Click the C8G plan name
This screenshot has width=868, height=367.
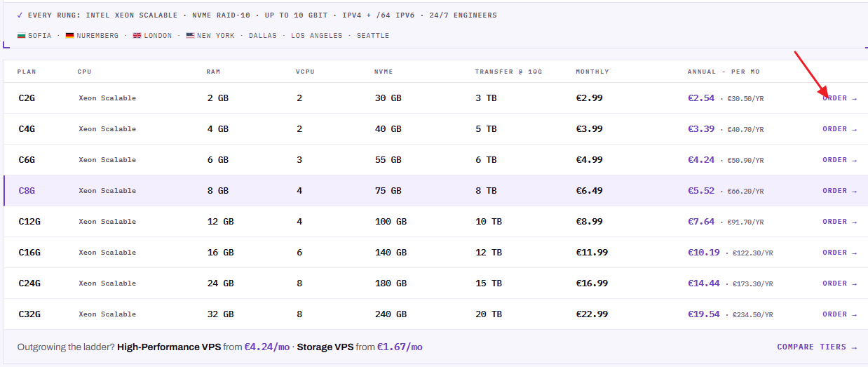27,191
